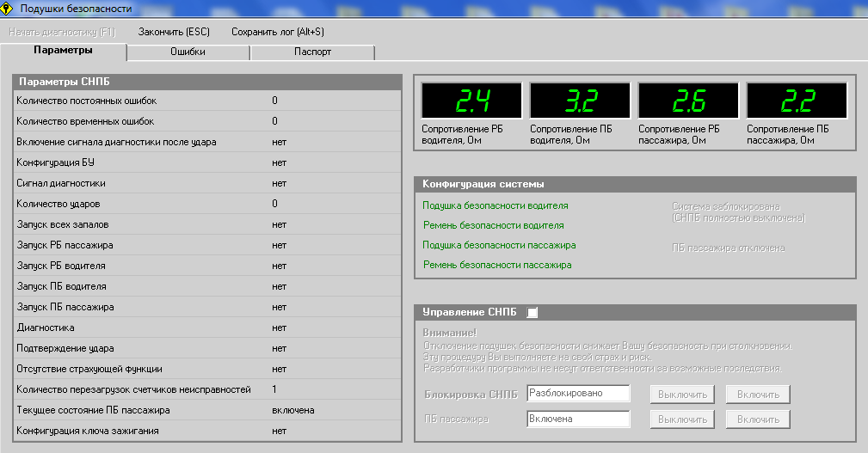Click Подушка безопасности водителя text
Image resolution: width=868 pixels, height=453 pixels.
496,205
